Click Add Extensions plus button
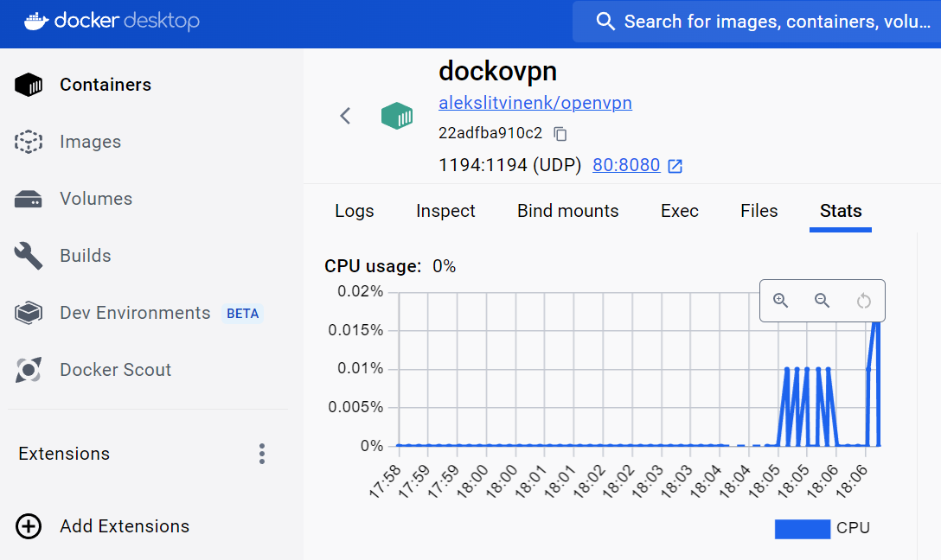941x560 pixels. (x=29, y=526)
